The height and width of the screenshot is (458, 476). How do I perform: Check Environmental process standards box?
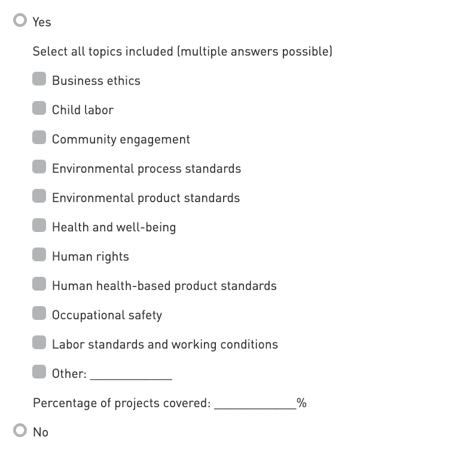coord(39,167)
